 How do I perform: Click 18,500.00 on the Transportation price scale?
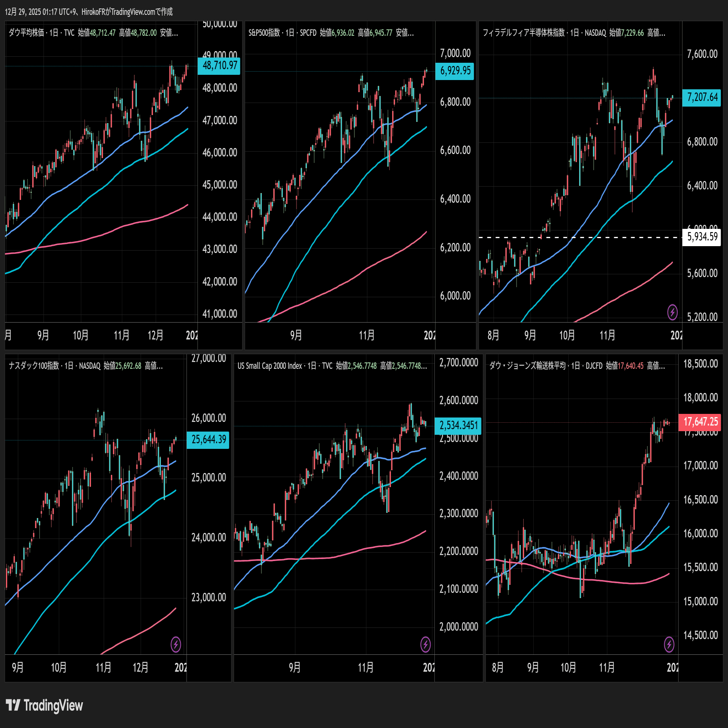coord(701,364)
